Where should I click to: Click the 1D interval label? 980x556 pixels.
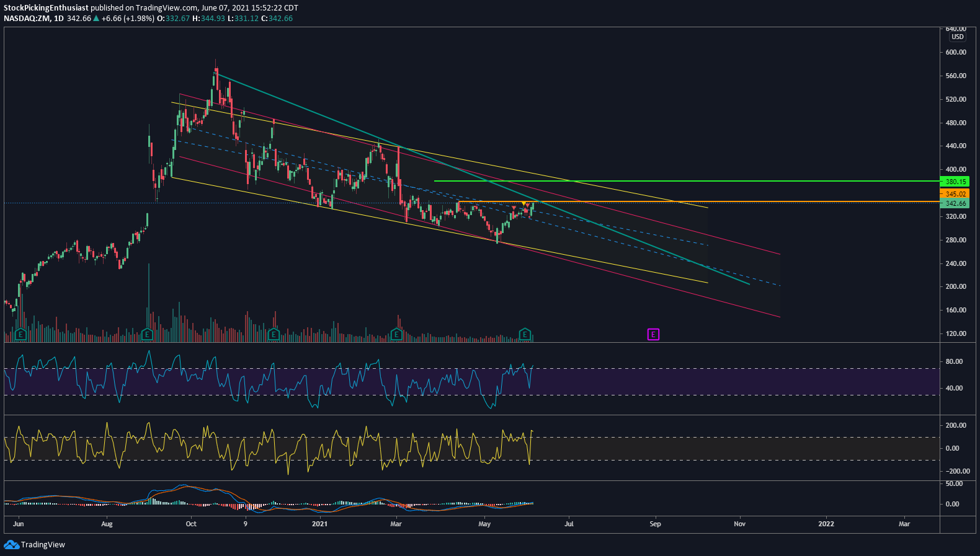[59, 19]
